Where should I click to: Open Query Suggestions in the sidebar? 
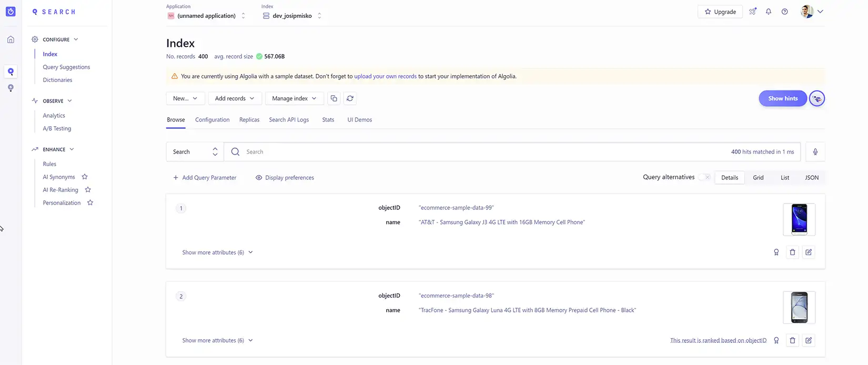(66, 67)
